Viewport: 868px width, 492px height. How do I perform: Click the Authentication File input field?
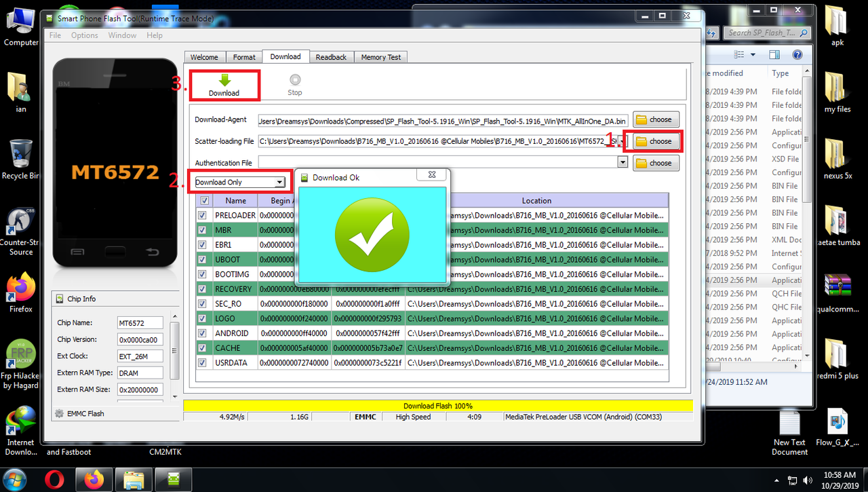[x=437, y=162]
